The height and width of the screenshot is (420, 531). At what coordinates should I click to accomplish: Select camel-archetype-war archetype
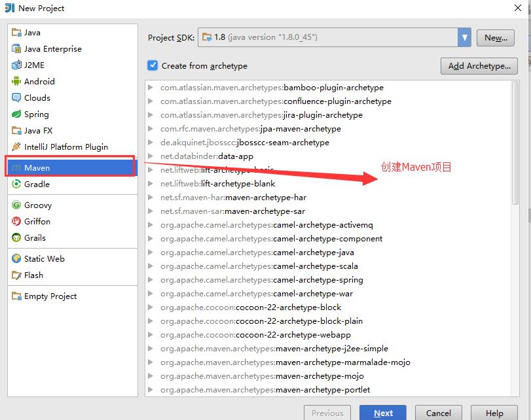pos(257,294)
